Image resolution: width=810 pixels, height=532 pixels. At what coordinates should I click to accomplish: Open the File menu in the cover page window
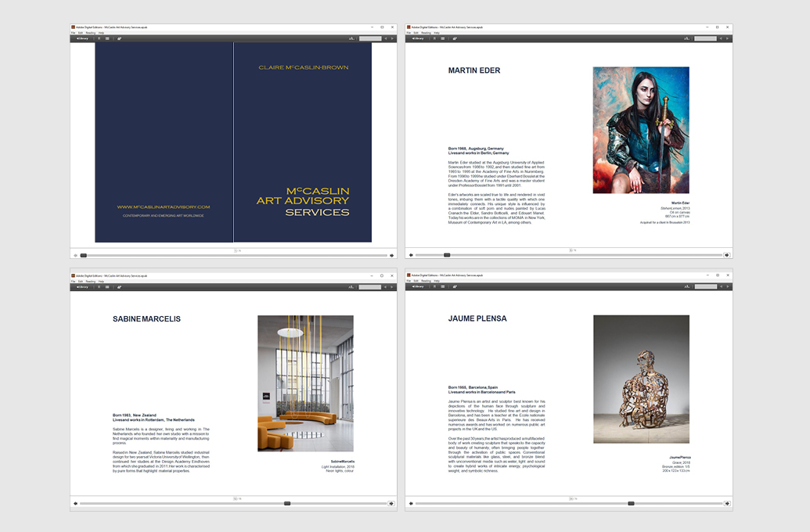tap(73, 33)
